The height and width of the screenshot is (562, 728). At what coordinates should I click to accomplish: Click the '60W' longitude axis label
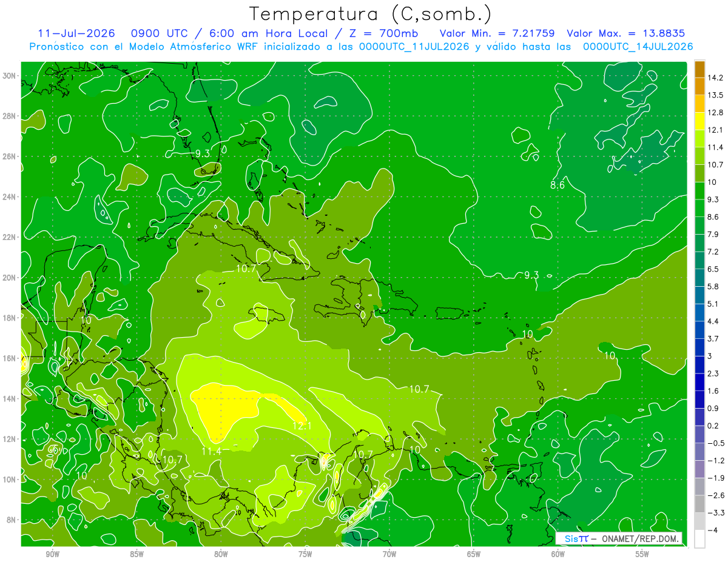click(x=558, y=555)
